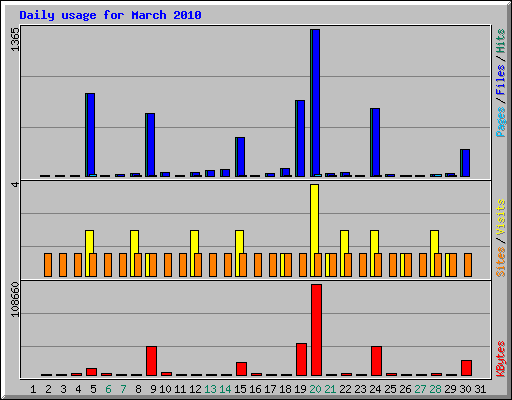
Task: Click green day number 14 on the x-axis
Action: coord(225,389)
